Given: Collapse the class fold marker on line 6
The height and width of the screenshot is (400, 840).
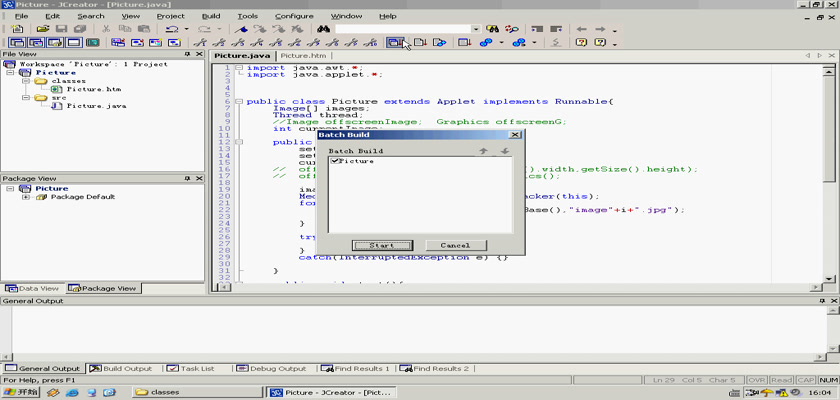Looking at the screenshot, I should [x=239, y=101].
